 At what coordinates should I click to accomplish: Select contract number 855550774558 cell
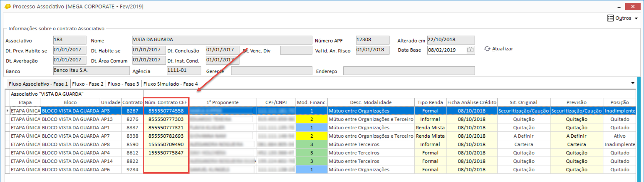166,111
